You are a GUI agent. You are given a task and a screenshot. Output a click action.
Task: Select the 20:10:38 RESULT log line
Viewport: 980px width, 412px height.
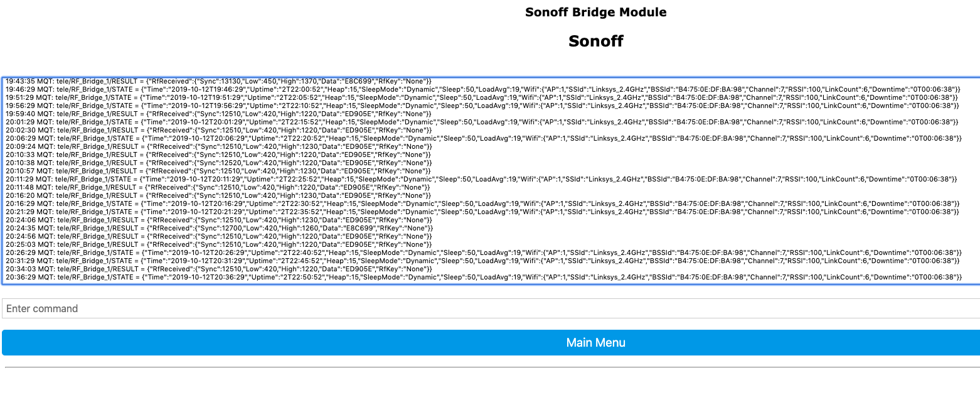click(x=218, y=163)
